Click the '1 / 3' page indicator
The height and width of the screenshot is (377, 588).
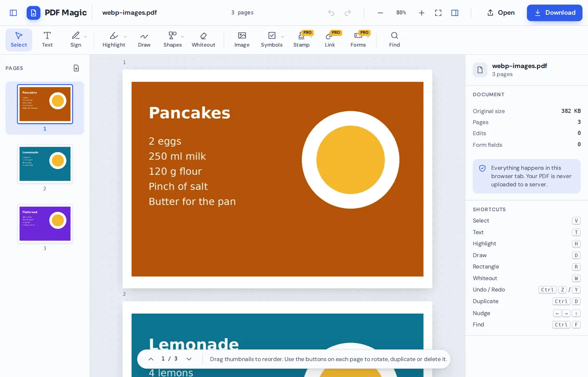coord(170,359)
